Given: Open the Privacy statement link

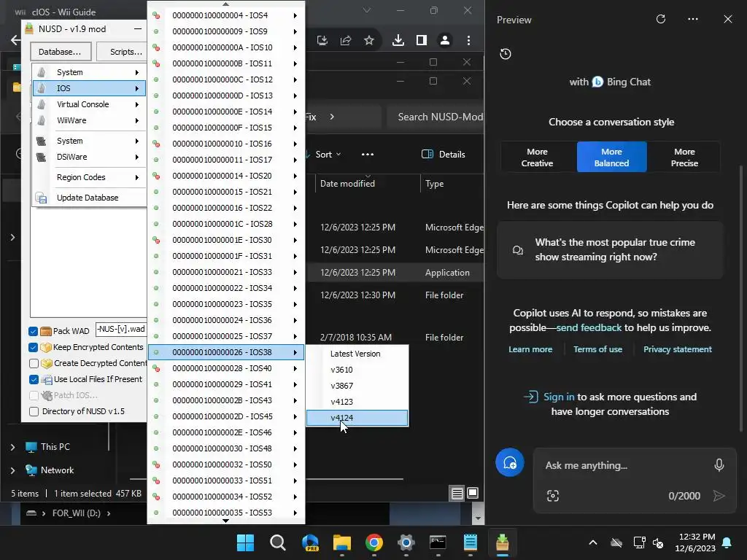Looking at the screenshot, I should 678,349.
